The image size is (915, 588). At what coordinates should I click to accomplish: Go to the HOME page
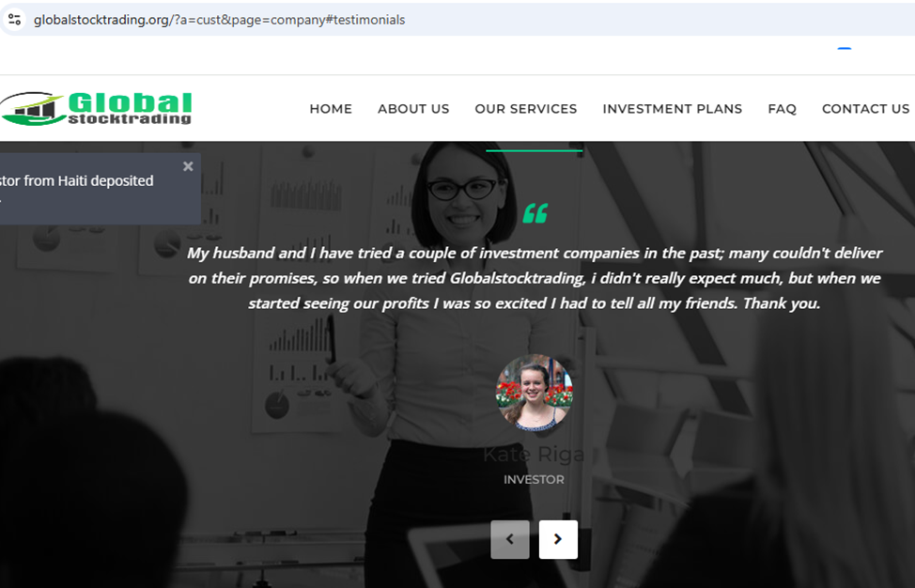pos(331,109)
